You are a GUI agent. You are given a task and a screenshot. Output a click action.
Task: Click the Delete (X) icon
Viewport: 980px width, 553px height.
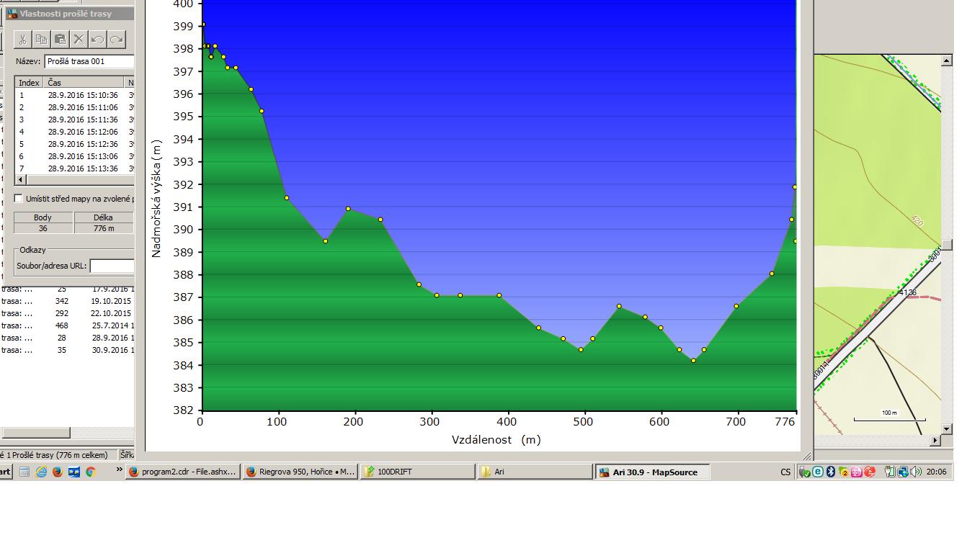pyautogui.click(x=79, y=40)
